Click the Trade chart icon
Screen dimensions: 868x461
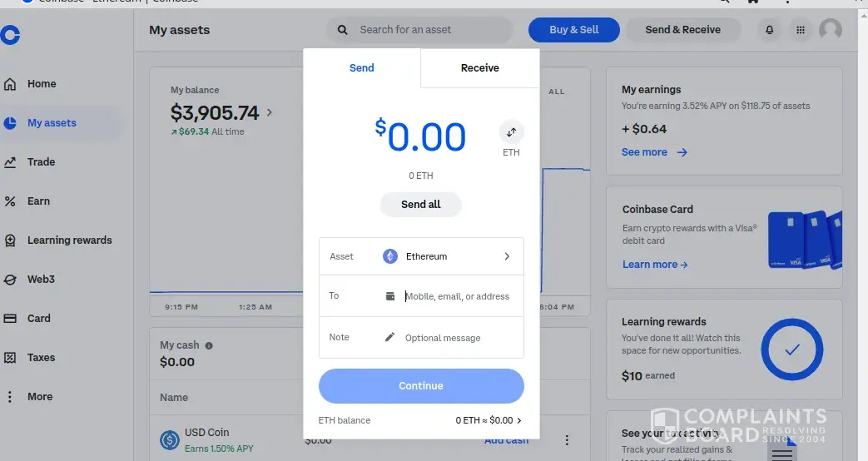10,162
